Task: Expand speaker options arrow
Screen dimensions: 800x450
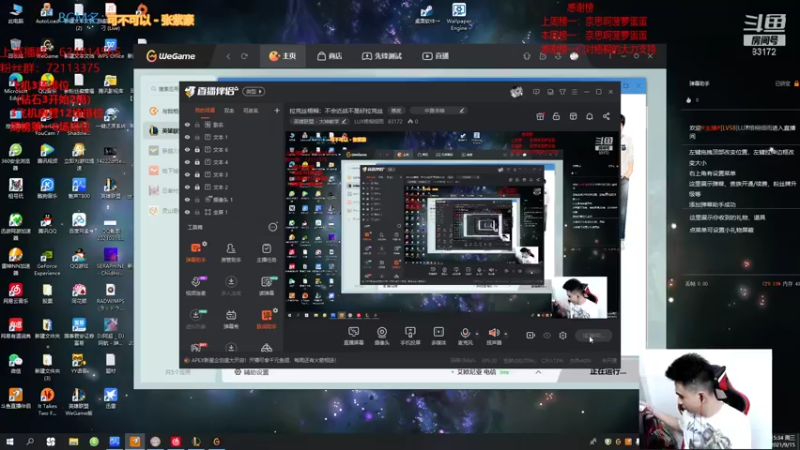Action: click(x=506, y=334)
